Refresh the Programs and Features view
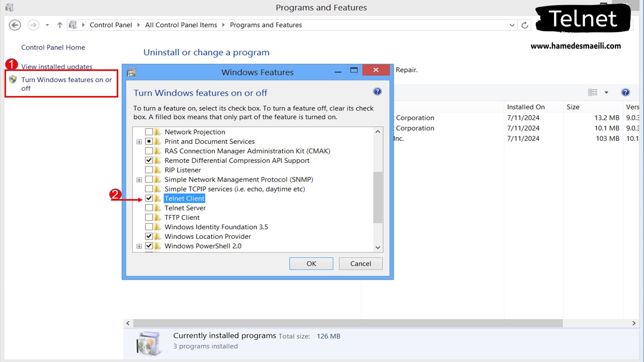 tap(525, 25)
